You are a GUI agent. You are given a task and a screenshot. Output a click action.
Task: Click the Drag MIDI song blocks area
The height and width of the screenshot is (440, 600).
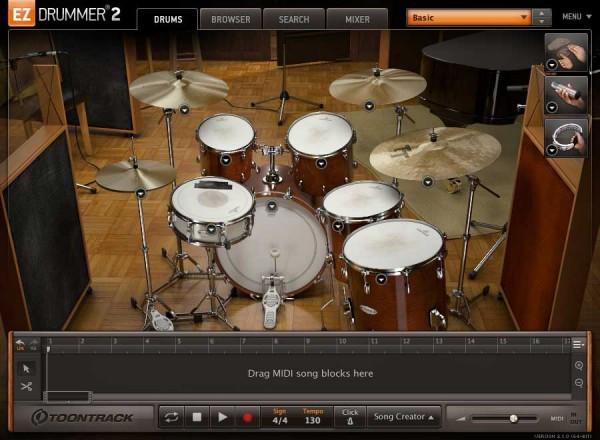point(310,373)
